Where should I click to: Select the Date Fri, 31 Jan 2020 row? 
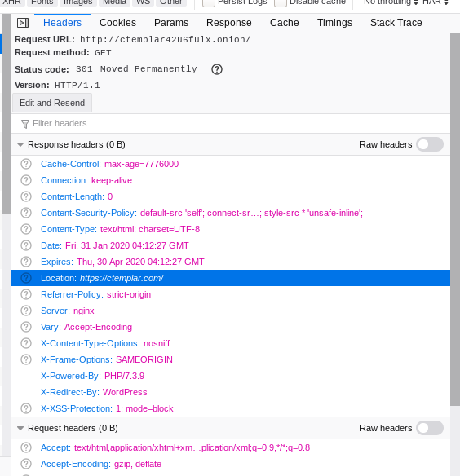(x=231, y=245)
